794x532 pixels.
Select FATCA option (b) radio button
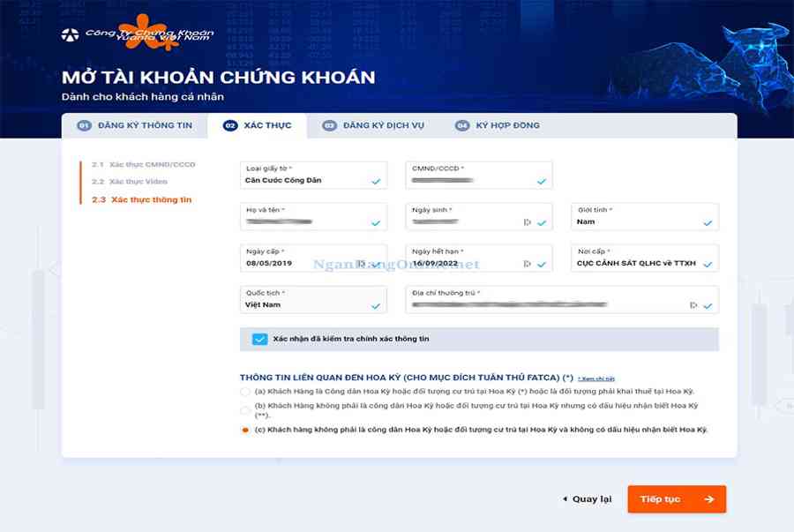(x=245, y=410)
